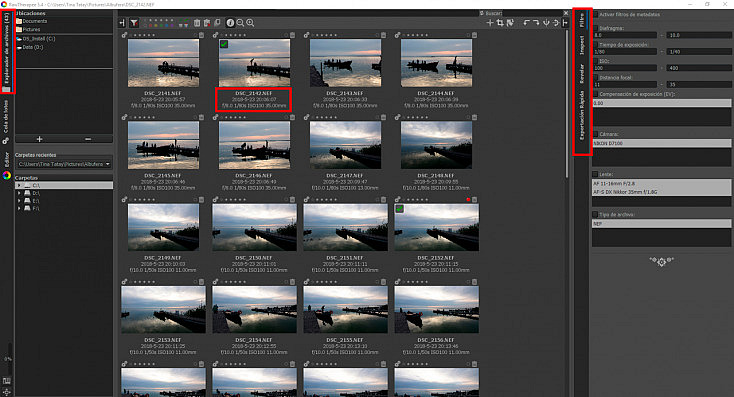Toggle the Lente filter checkbox
The width and height of the screenshot is (734, 397).
tap(595, 174)
